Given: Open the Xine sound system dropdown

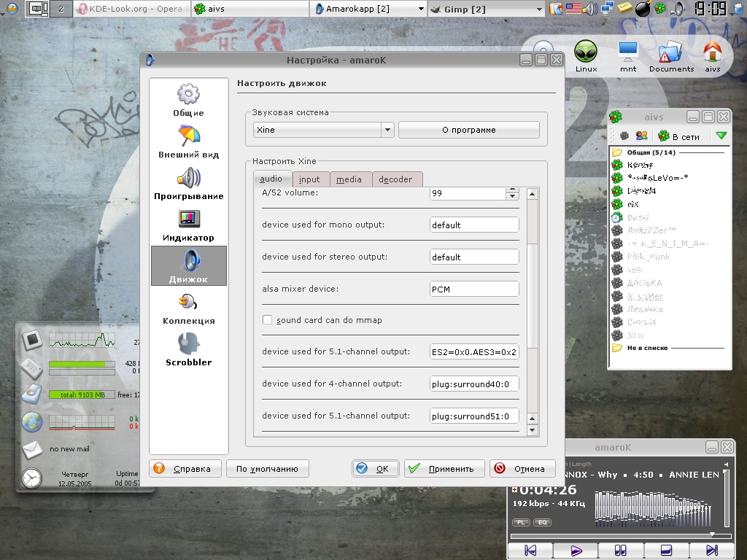Looking at the screenshot, I should (323, 130).
